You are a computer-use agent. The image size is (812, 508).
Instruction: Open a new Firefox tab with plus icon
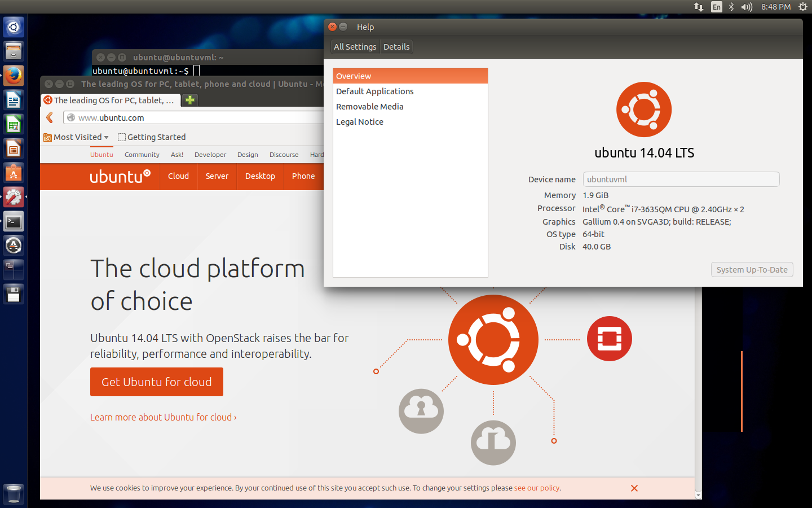(x=190, y=100)
